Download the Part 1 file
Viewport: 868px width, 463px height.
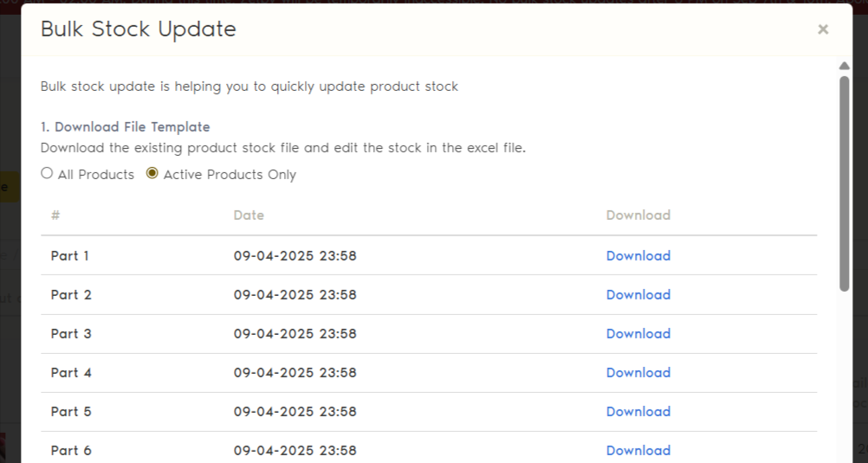click(x=638, y=255)
